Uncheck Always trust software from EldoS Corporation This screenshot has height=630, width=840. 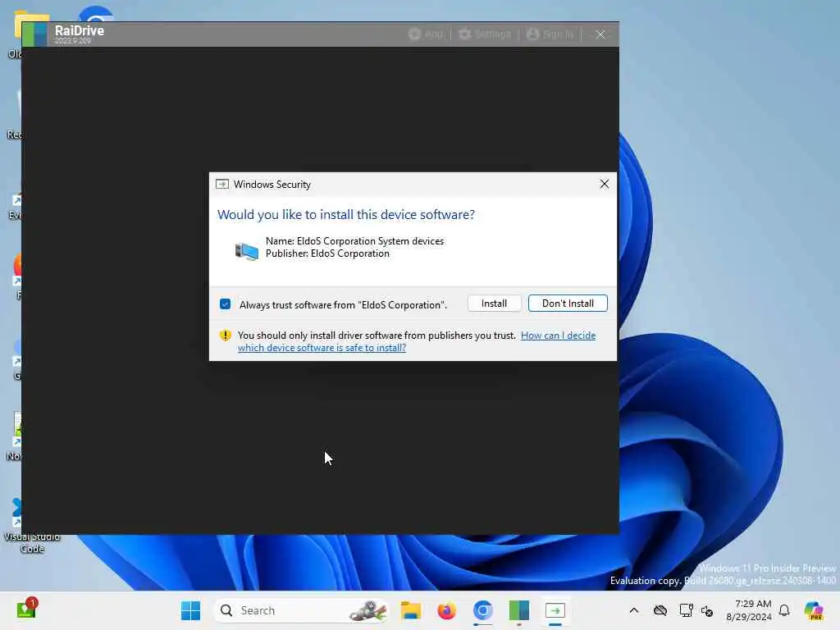(225, 304)
